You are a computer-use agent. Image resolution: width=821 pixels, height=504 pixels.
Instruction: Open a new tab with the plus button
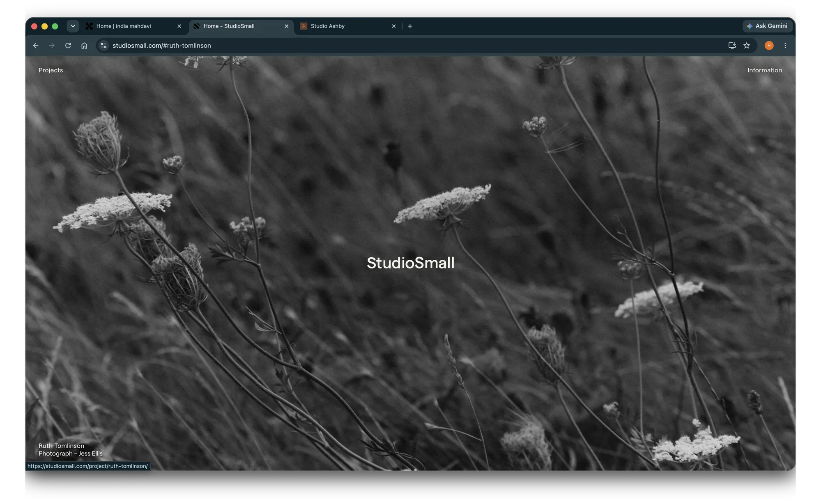410,26
